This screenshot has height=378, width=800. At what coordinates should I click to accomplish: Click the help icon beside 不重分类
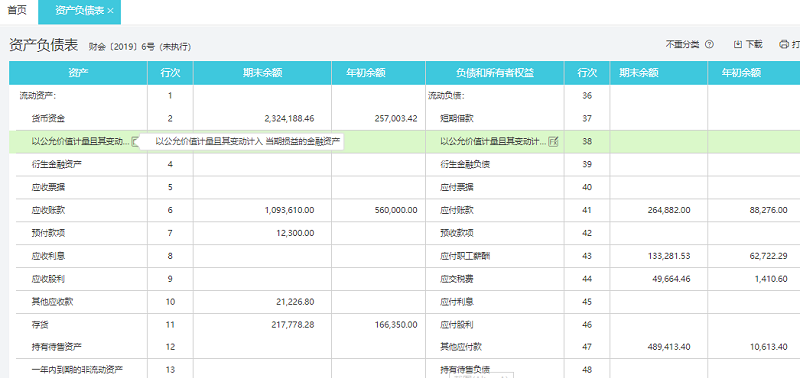(x=709, y=44)
